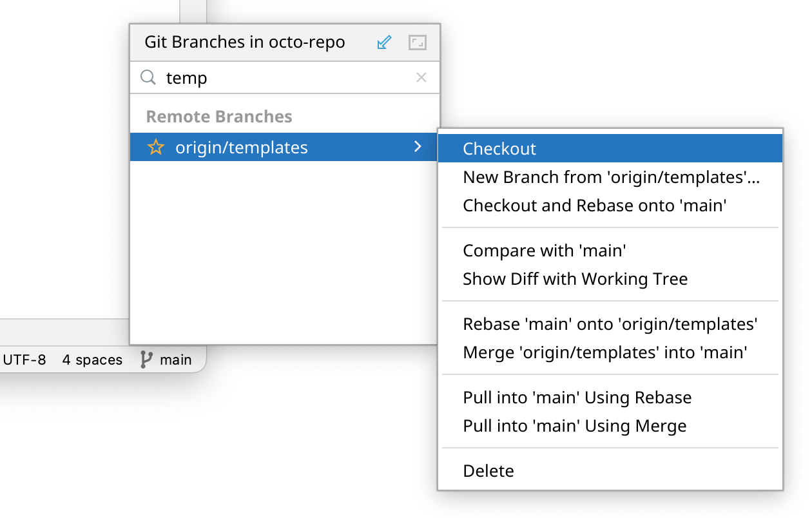
Task: Choose Show Diff with Working Tree
Action: 575,279
